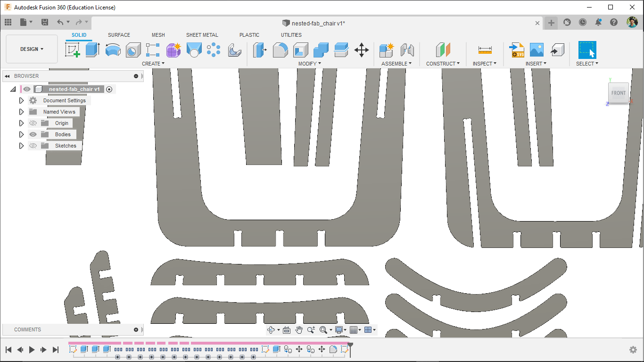Switch to the SOLID tab
This screenshot has width=644, height=362.
pyautogui.click(x=79, y=35)
